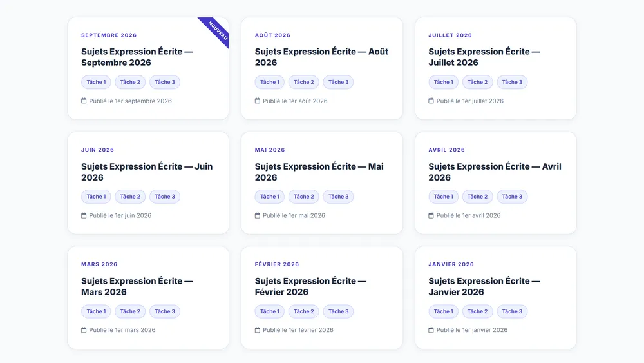
Task: Pick Tâche 2 tag in Avril 2026 card
Action: pos(478,197)
